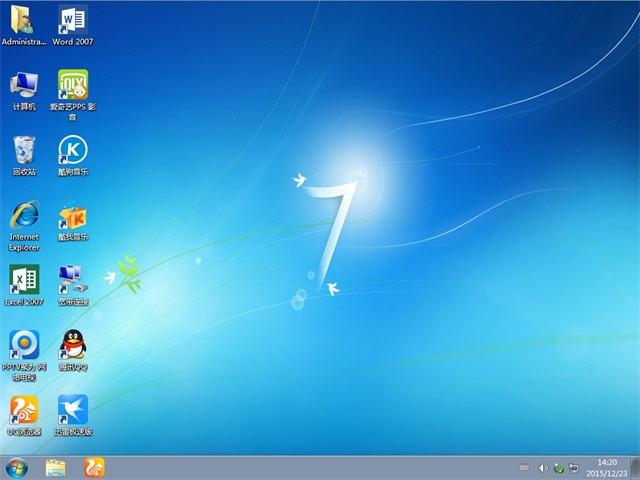The height and width of the screenshot is (480, 640).
Task: Click the keyboard input indicator in the tray
Action: pyautogui.click(x=524, y=468)
